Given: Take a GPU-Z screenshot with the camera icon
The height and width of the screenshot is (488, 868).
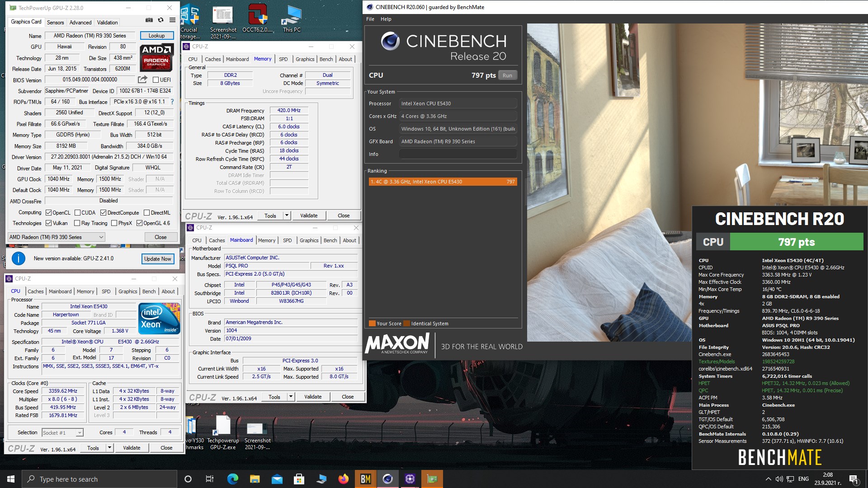Looking at the screenshot, I should [x=149, y=20].
